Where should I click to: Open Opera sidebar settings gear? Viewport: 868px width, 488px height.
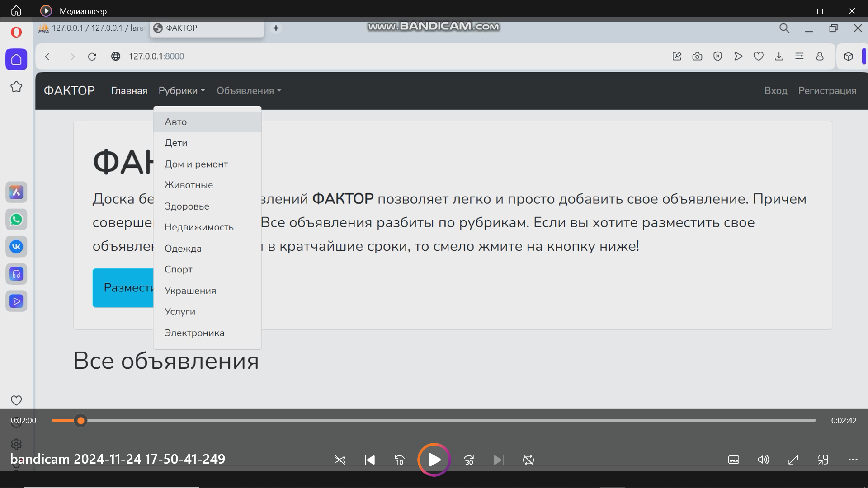pyautogui.click(x=16, y=444)
